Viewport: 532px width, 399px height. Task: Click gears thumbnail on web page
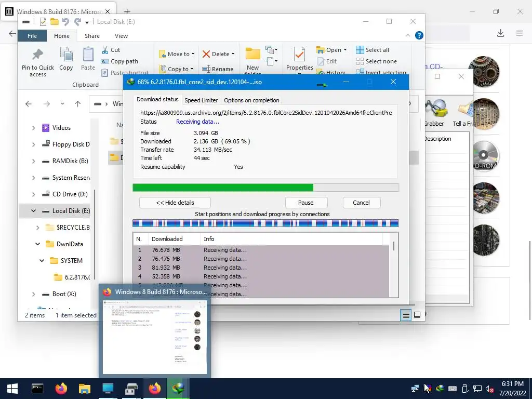click(x=484, y=72)
